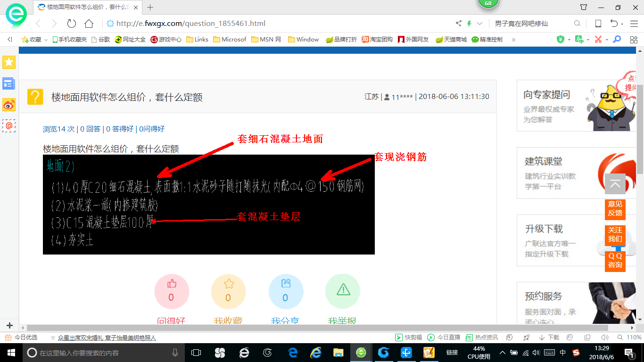Image resolution: width=644 pixels, height=362 pixels.
Task: Open the Window bookmark folder
Action: pyautogui.click(x=303, y=40)
